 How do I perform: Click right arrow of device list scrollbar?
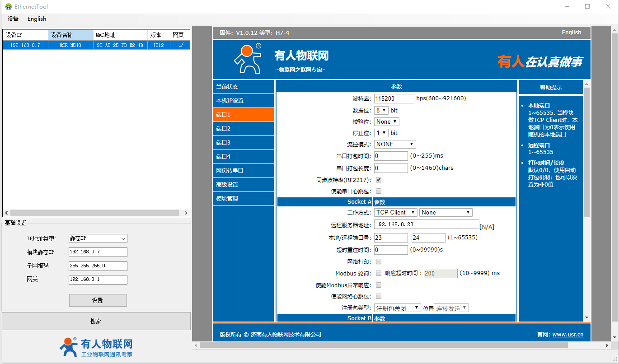pos(186,213)
